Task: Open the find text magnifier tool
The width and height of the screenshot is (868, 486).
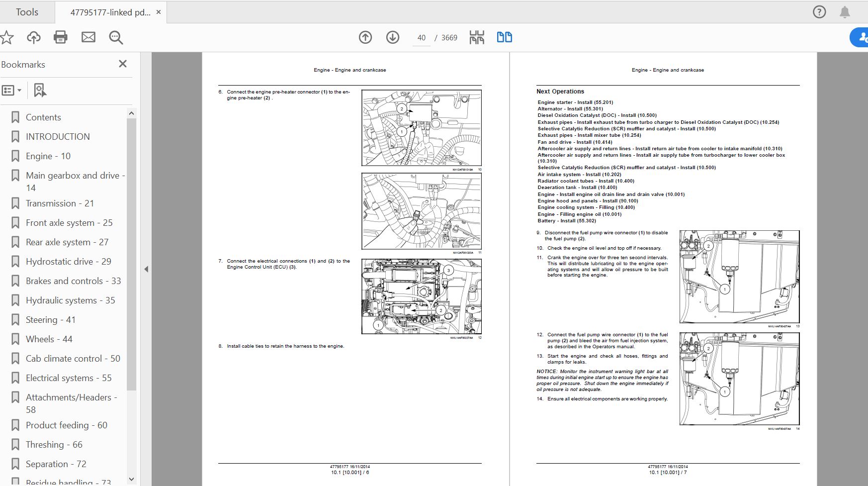Action: pos(116,37)
